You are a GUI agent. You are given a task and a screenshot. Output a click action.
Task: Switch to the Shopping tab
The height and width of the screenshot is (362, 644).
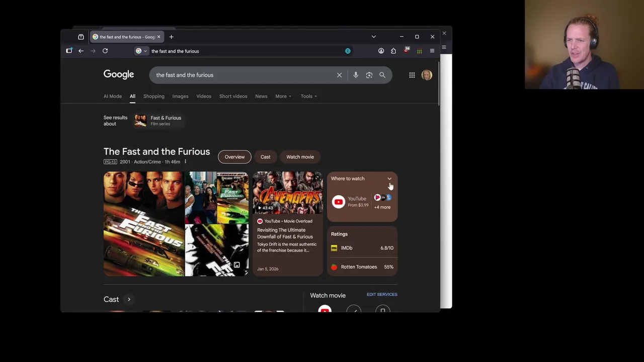click(x=154, y=96)
